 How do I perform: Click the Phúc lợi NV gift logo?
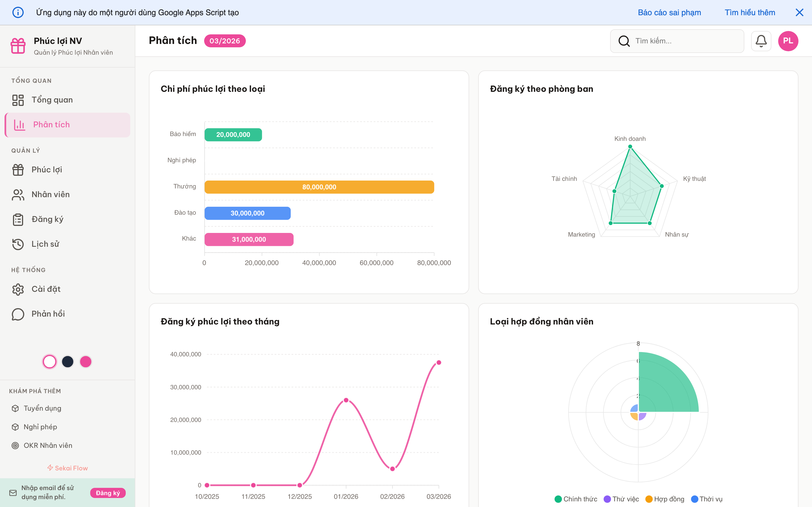[18, 46]
